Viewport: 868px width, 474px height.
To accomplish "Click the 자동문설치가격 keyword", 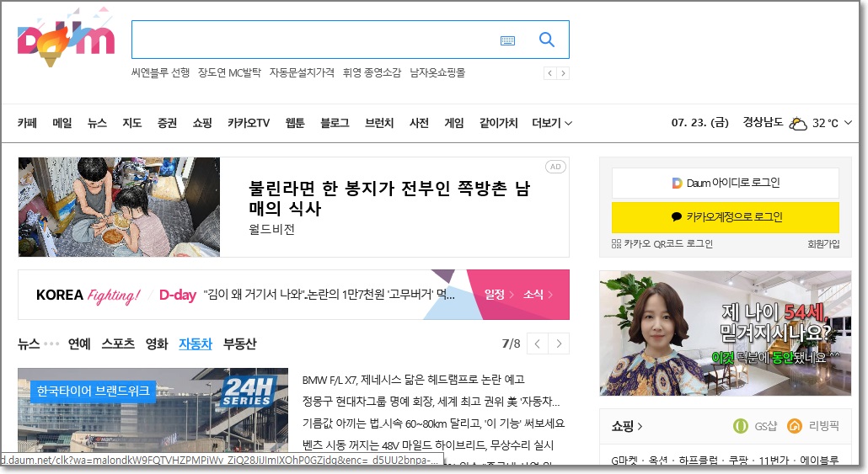I will (x=302, y=72).
